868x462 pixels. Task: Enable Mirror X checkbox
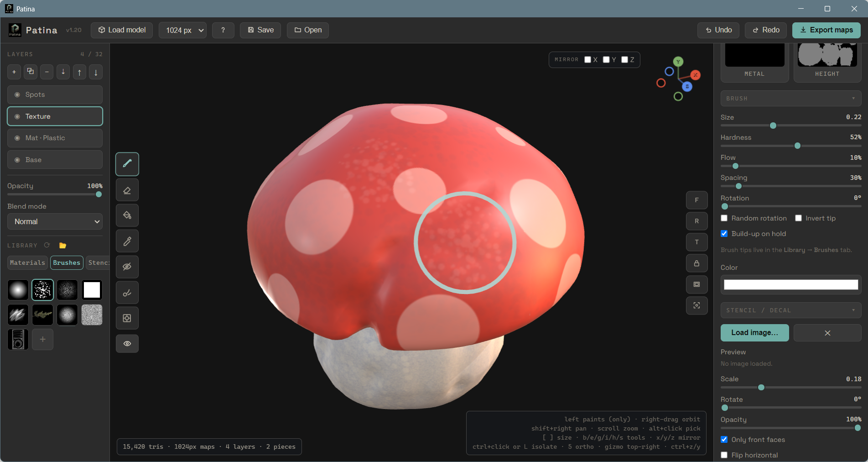click(587, 59)
